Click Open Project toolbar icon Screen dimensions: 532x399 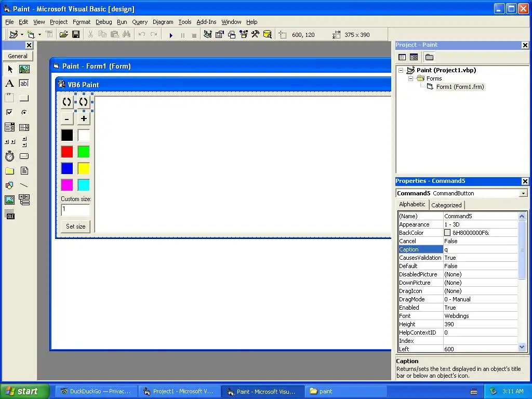tap(63, 35)
